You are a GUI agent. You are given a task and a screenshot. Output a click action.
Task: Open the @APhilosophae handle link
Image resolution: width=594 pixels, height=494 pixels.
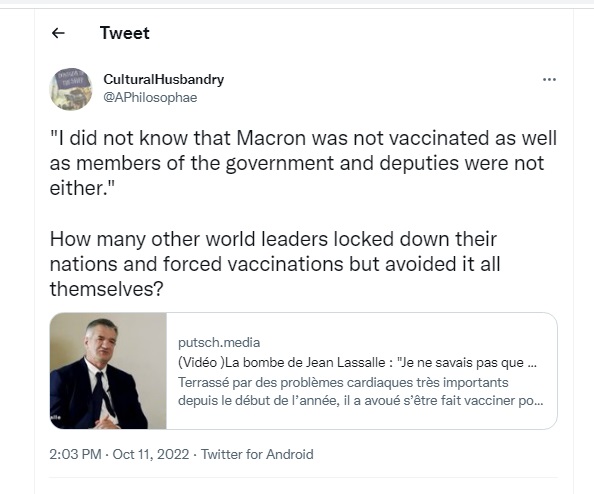click(x=150, y=98)
